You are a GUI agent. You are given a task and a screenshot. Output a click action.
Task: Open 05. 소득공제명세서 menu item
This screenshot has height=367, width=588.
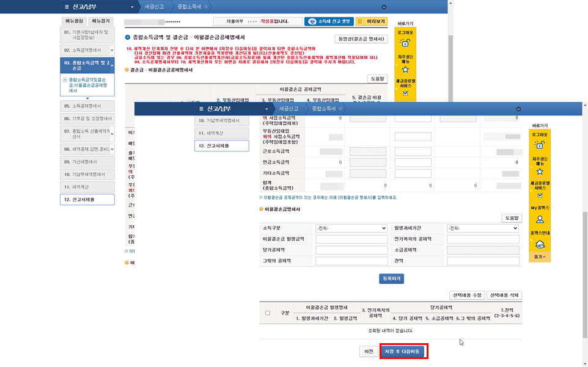87,106
